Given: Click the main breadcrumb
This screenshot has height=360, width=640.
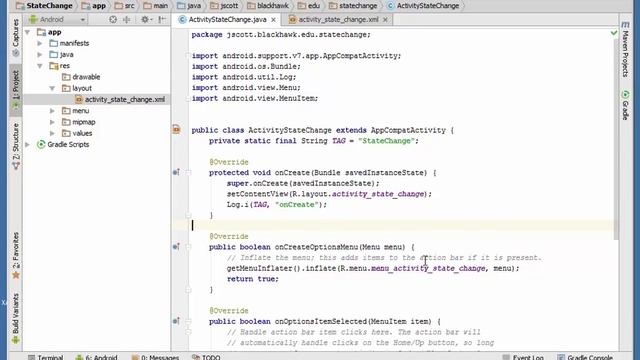Looking at the screenshot, I should 156,6.
